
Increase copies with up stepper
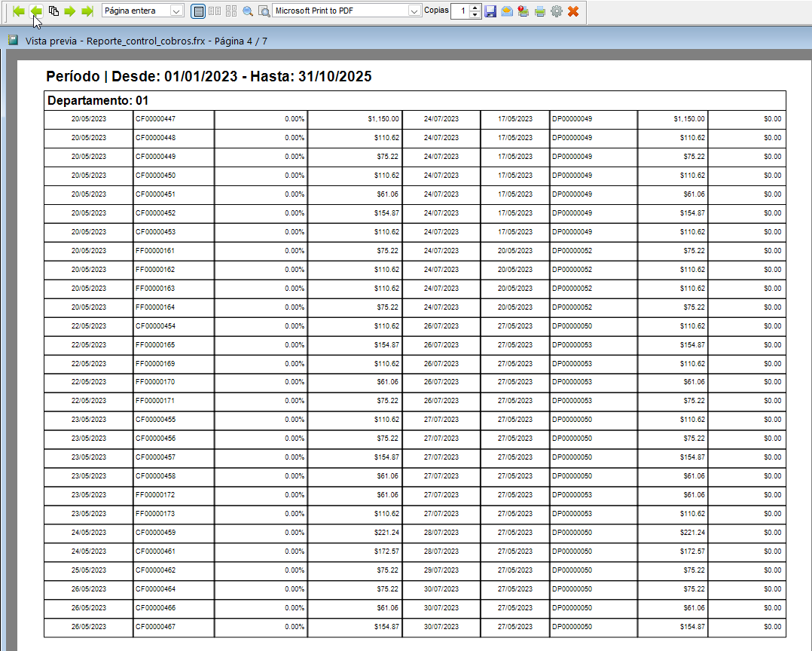tap(475, 8)
